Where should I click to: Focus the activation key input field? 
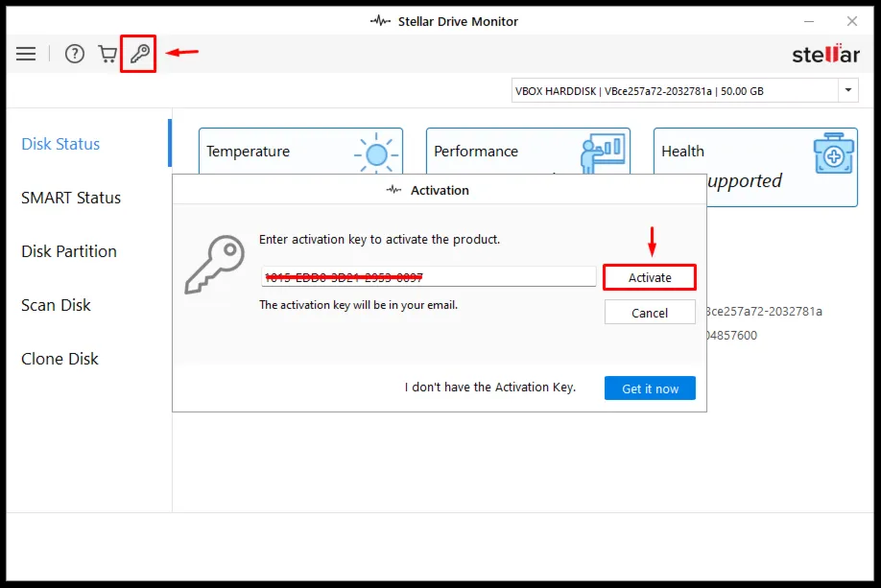429,277
